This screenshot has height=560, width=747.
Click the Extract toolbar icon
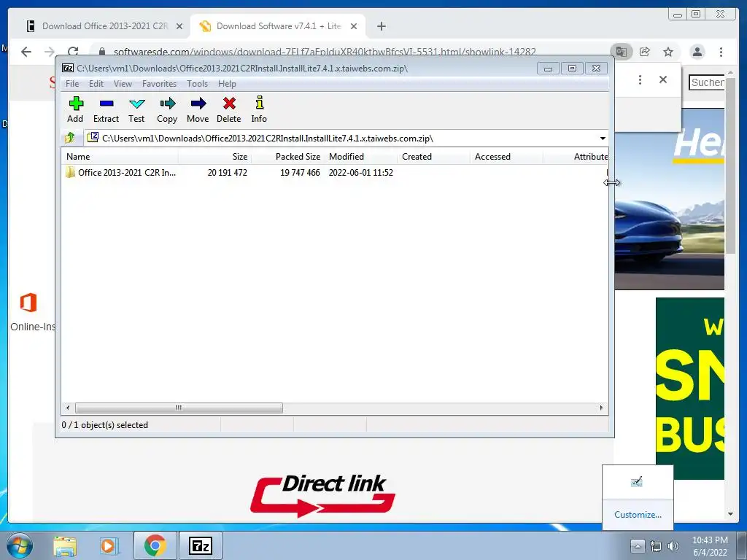coord(106,110)
